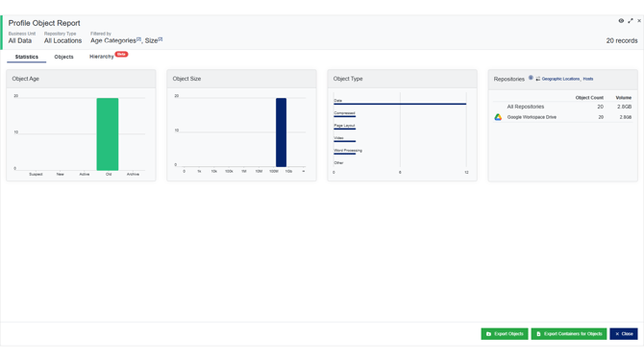
Task: Click the Object Count column header
Action: coord(589,98)
